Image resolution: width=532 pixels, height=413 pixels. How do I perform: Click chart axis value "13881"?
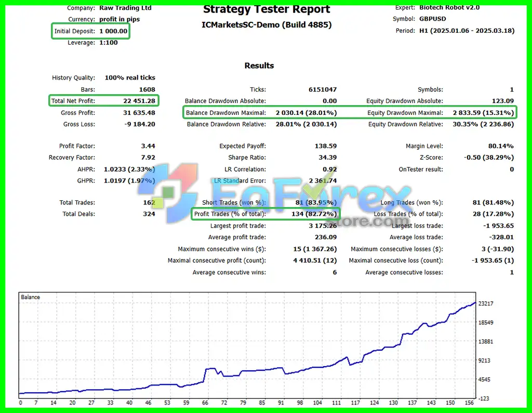click(486, 342)
